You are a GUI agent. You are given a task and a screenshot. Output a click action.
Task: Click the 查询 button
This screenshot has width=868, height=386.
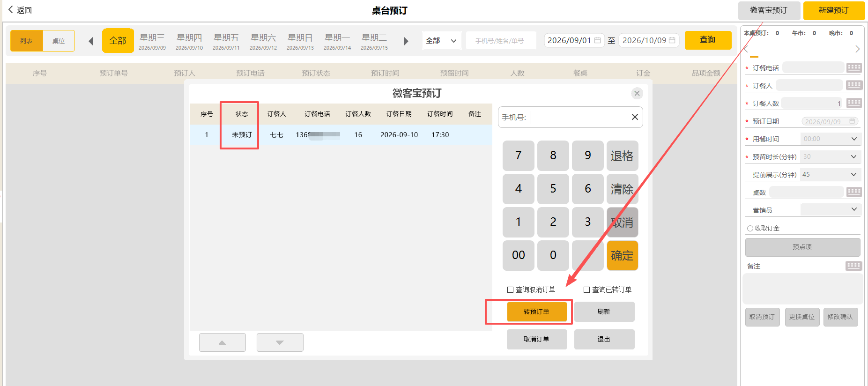[708, 40]
